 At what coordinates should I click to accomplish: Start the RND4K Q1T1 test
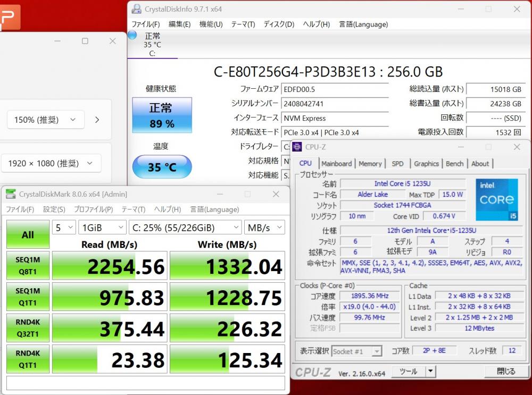tap(28, 359)
